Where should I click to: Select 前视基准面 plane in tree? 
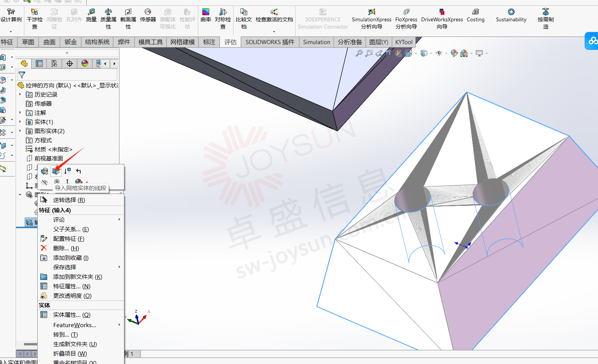click(45, 158)
